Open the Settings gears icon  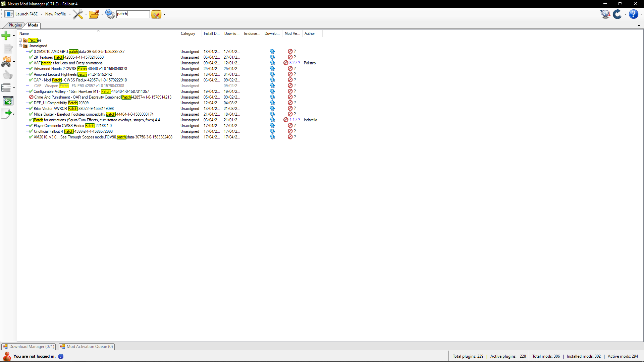click(x=110, y=14)
